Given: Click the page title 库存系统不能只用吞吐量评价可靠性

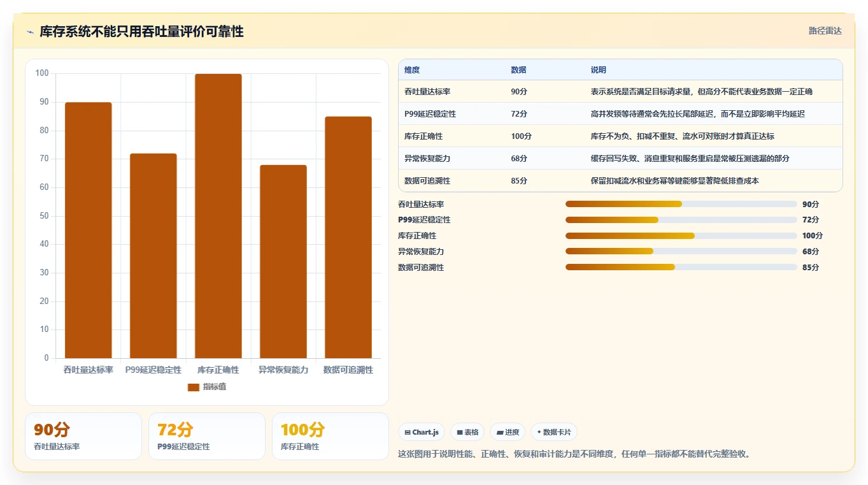Looking at the screenshot, I should [141, 32].
